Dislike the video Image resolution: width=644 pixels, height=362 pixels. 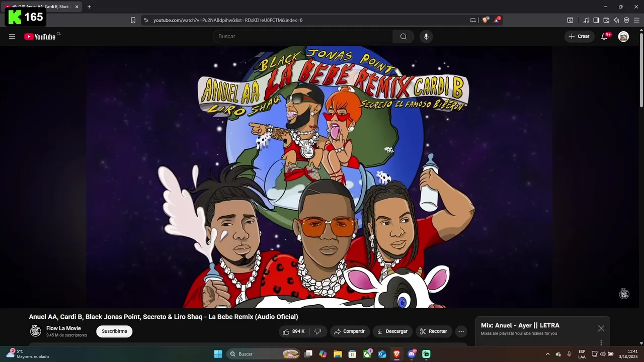(317, 331)
